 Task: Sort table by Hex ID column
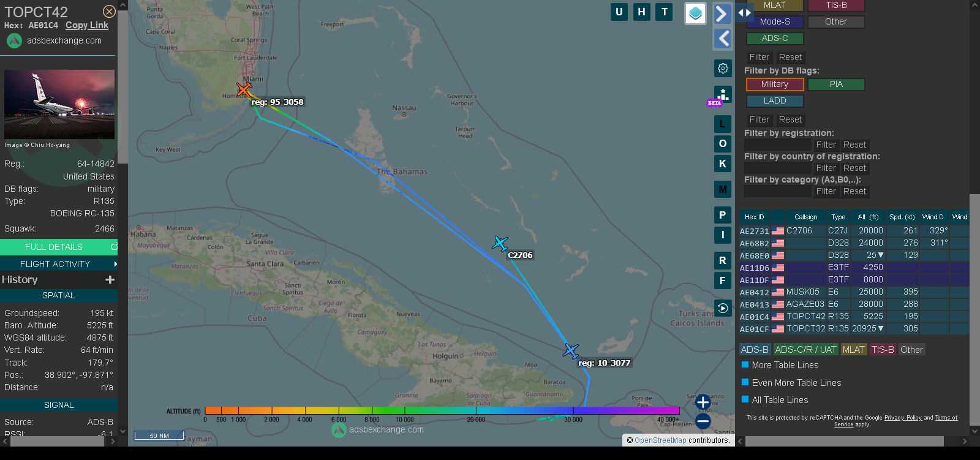[754, 217]
